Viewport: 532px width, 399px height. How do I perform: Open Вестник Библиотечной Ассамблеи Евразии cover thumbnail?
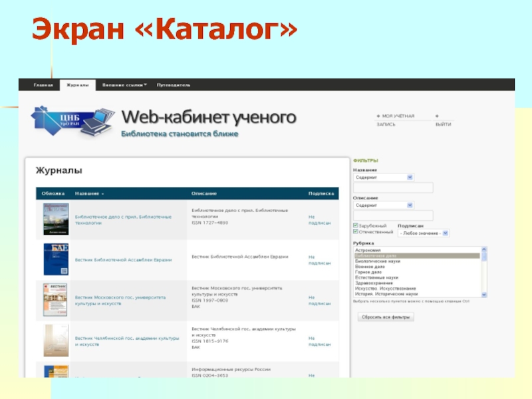point(56,259)
